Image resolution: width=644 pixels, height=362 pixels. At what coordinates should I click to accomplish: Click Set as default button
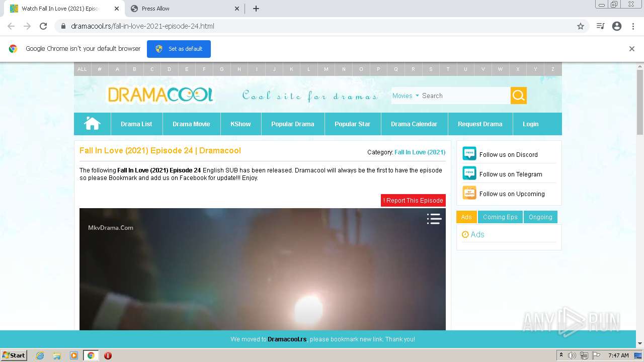[179, 49]
